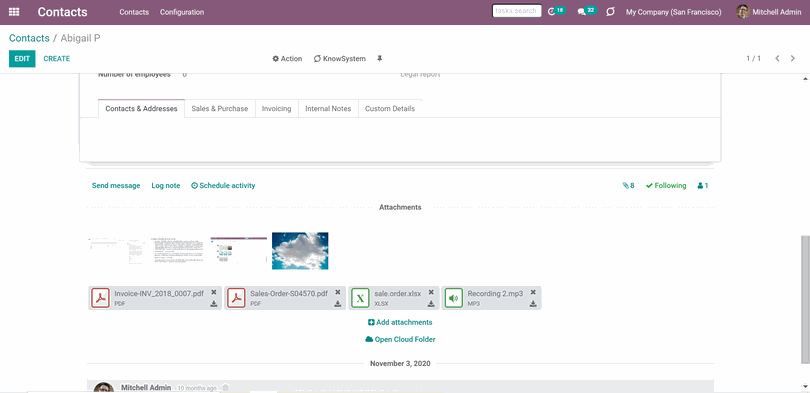
Task: Click Log note
Action: 166,185
